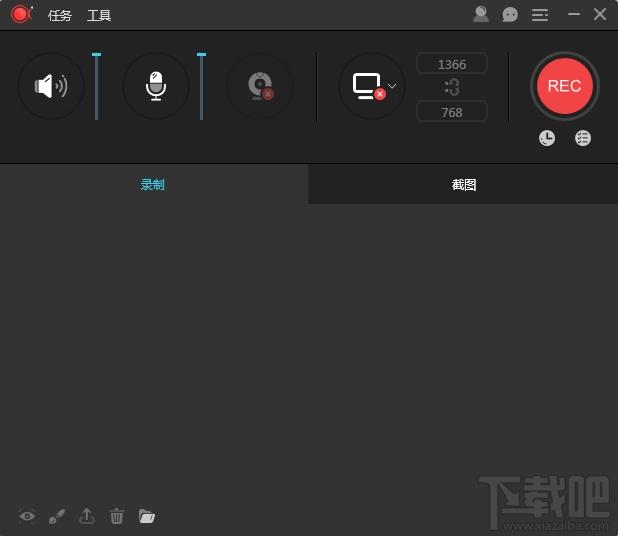Click the height field showing 768
The image size is (618, 536).
pos(452,112)
